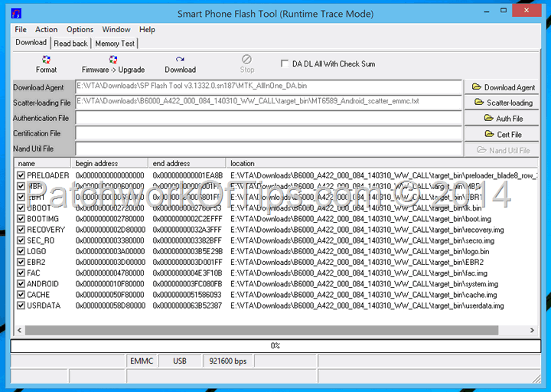
Task: Click LOGO end address 0x0000000003B5E29B
Action: point(187,251)
